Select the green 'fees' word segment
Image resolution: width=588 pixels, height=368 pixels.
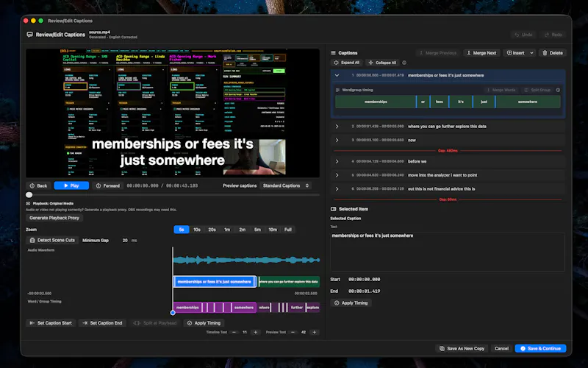[x=439, y=102]
